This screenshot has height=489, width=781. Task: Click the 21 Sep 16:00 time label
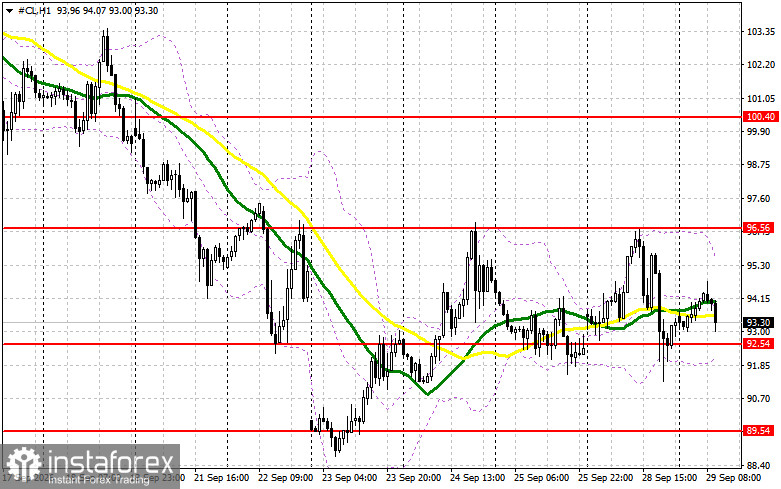pyautogui.click(x=222, y=478)
